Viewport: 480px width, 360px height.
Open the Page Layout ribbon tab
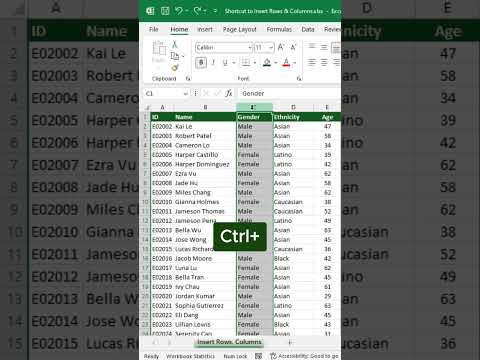pos(240,29)
